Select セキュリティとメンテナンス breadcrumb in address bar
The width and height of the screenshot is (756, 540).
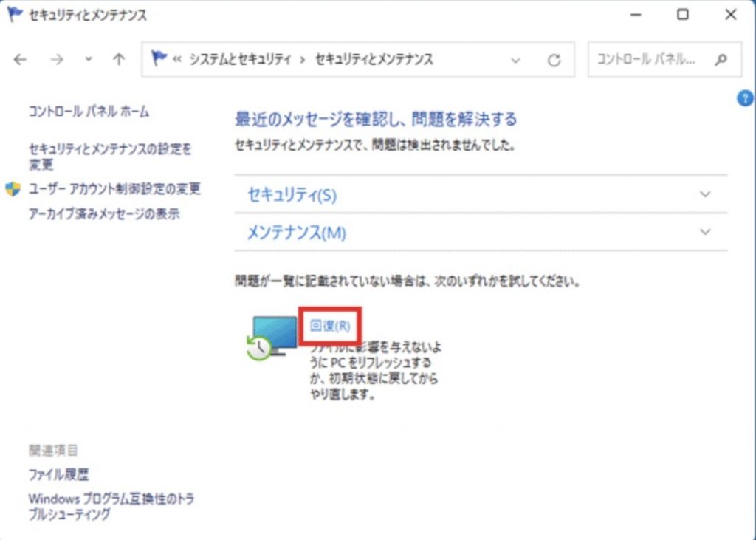(374, 59)
